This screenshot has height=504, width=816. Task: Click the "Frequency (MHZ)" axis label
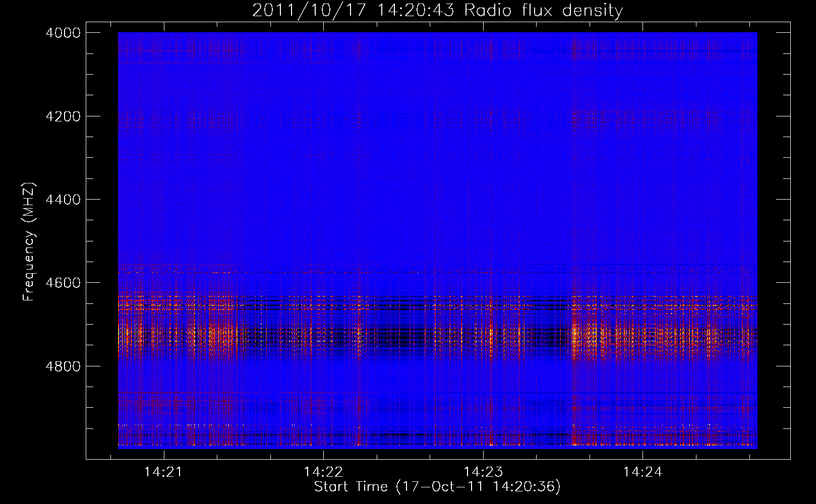[29, 242]
